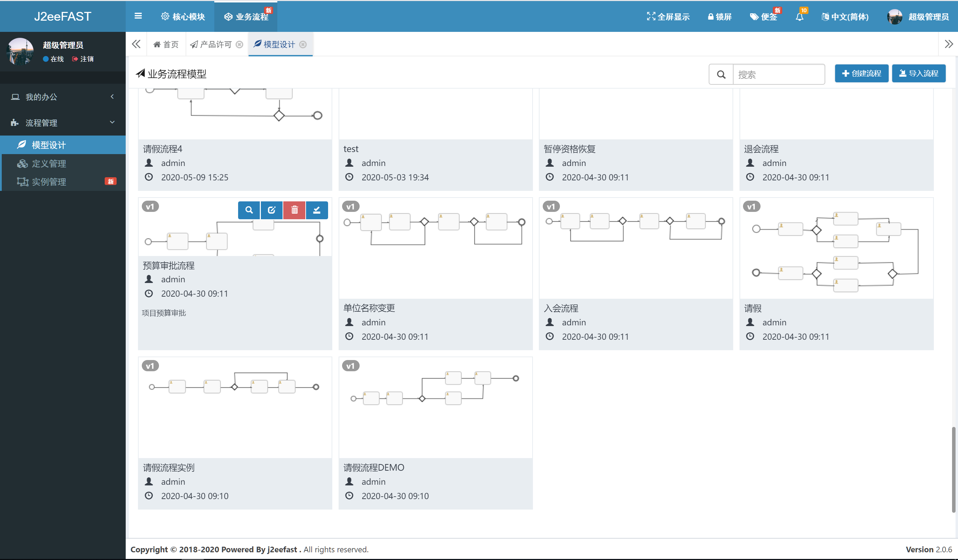Expand the 我的办公 sidebar menu
This screenshot has width=958, height=560.
pos(63,97)
